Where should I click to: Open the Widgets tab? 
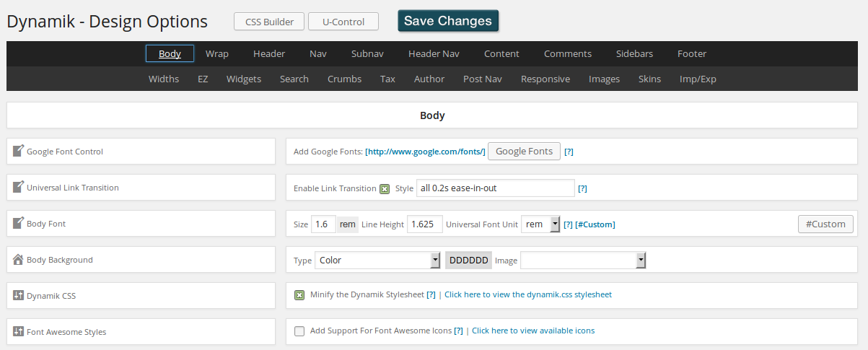click(244, 79)
